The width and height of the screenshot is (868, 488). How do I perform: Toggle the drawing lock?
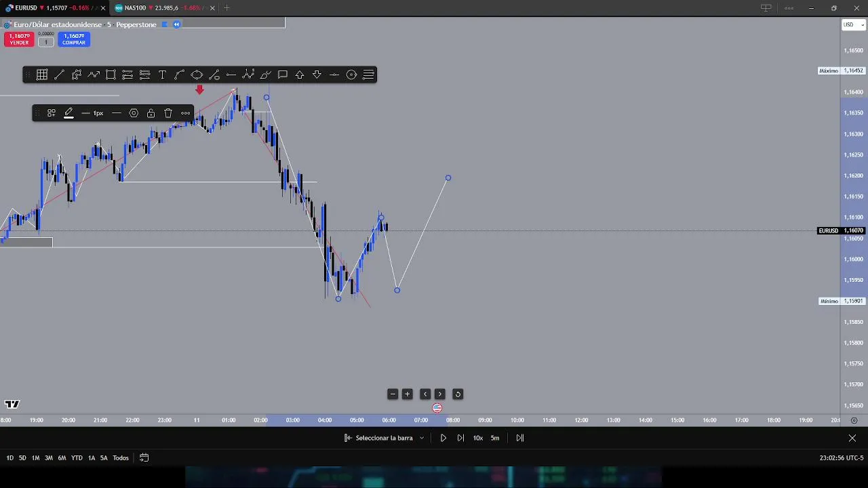(151, 113)
